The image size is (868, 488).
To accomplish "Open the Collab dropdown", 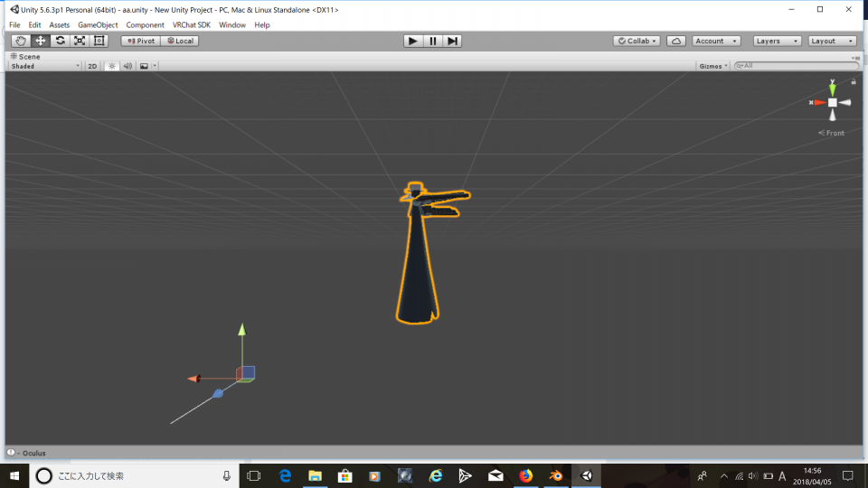I will pyautogui.click(x=637, y=41).
